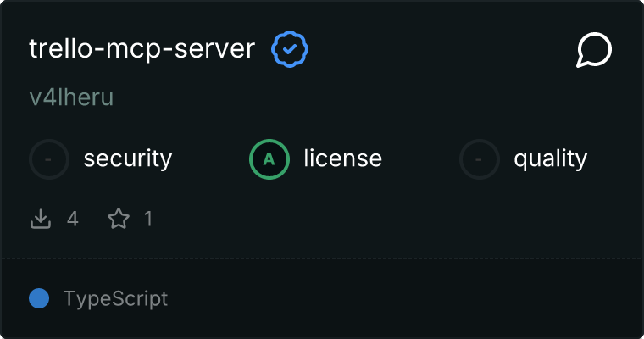The width and height of the screenshot is (644, 339).
Task: Click empty footer space right of TypeScript
Action: coord(407,298)
